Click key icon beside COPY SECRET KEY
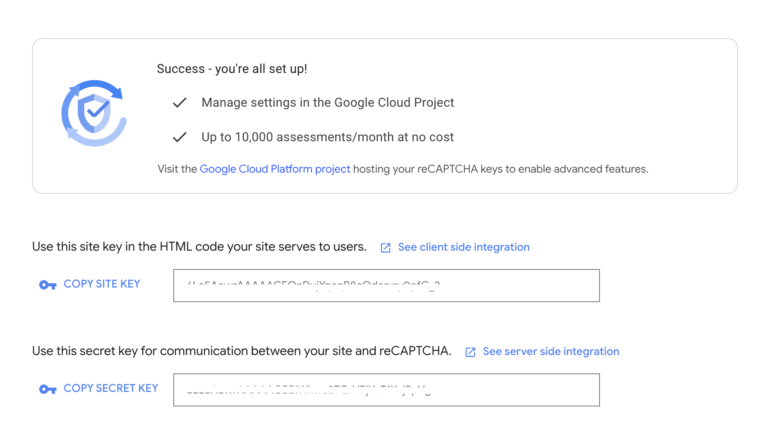The height and width of the screenshot is (437, 767). (47, 389)
